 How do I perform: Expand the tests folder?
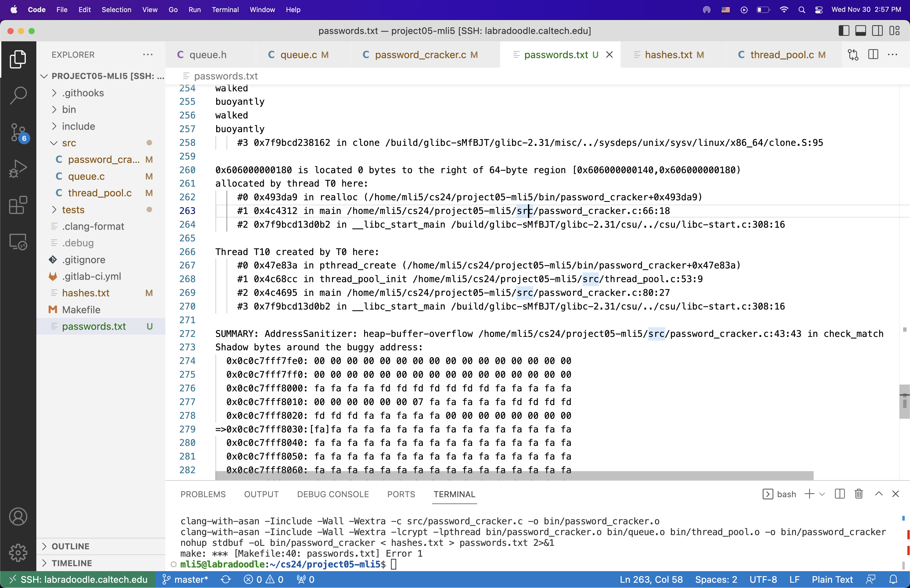(73, 210)
